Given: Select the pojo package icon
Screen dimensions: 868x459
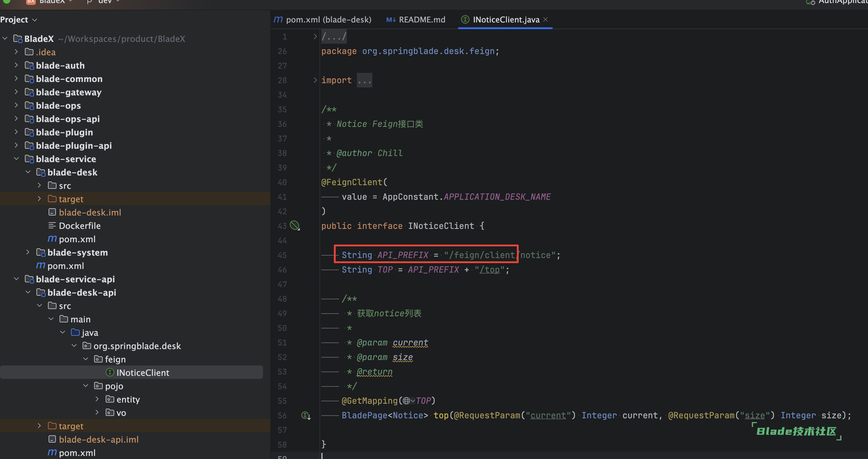Looking at the screenshot, I should pyautogui.click(x=98, y=386).
